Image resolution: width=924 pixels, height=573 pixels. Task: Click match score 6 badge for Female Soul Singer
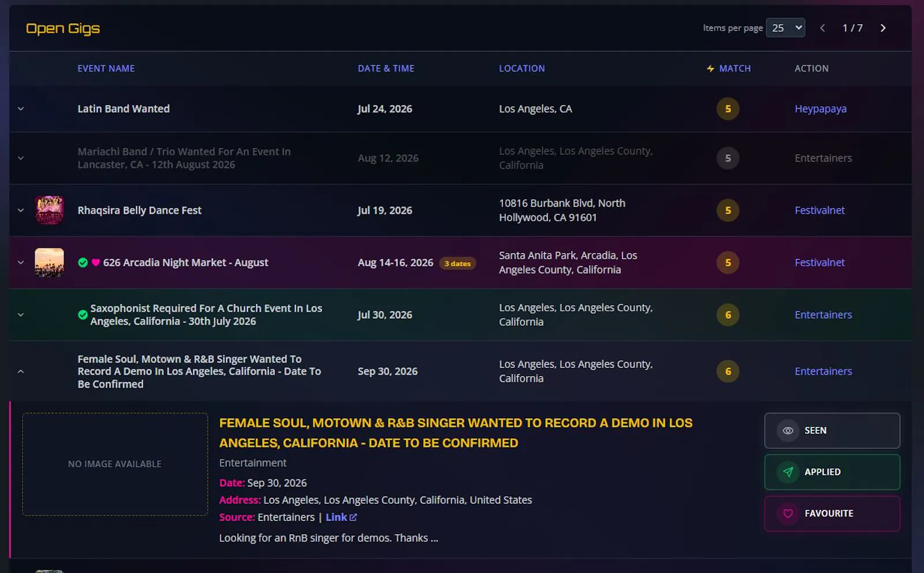coord(728,371)
